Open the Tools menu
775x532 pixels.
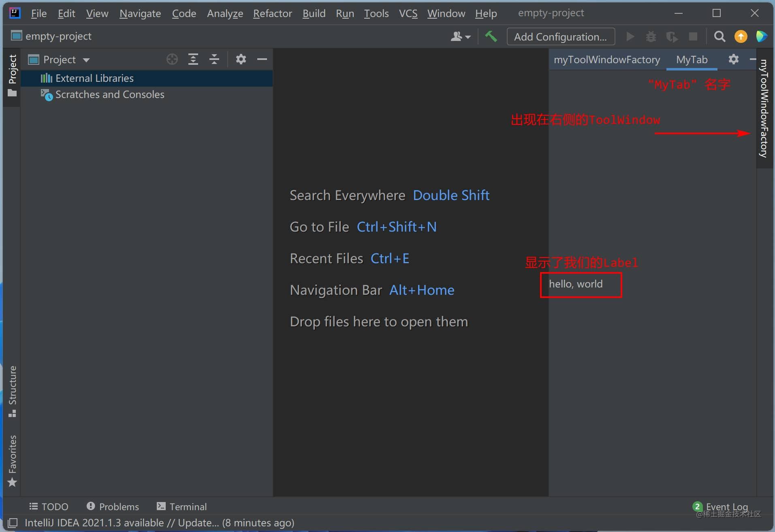tap(376, 13)
